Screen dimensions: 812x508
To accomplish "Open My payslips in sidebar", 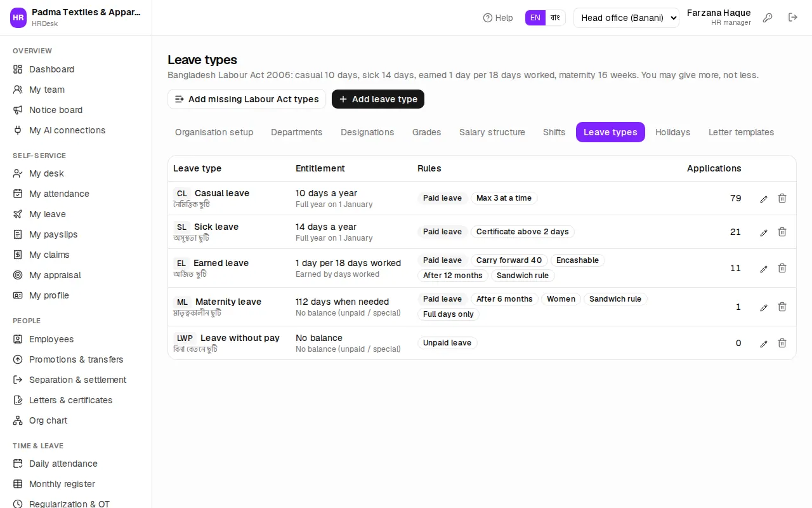I will click(x=76, y=234).
